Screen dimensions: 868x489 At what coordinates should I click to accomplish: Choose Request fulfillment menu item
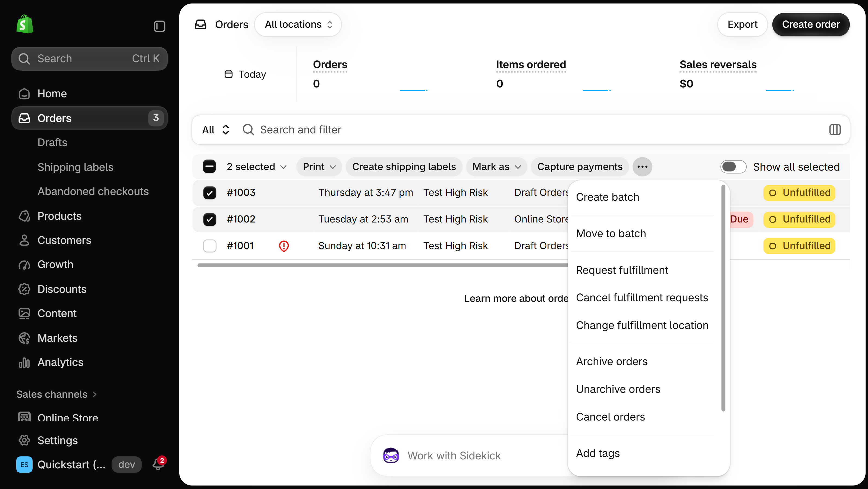coord(642,270)
